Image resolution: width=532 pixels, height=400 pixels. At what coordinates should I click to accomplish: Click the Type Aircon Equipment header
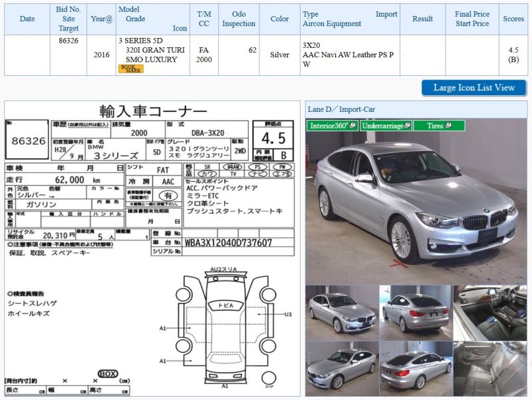coord(350,19)
